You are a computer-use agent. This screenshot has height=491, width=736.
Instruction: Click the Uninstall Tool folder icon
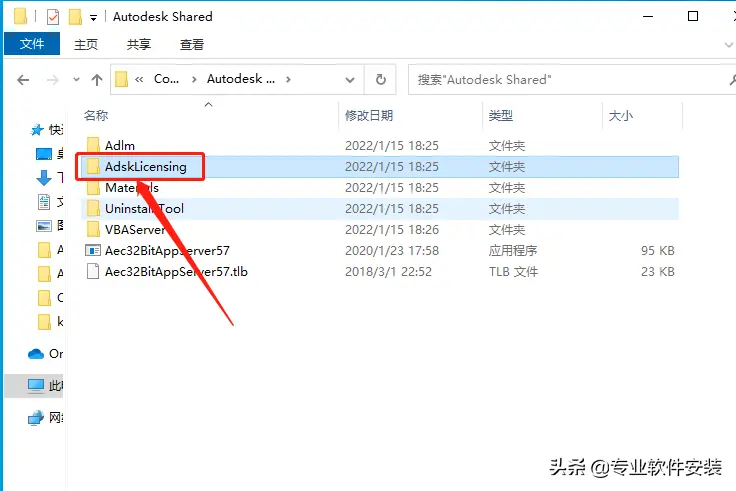coord(93,208)
